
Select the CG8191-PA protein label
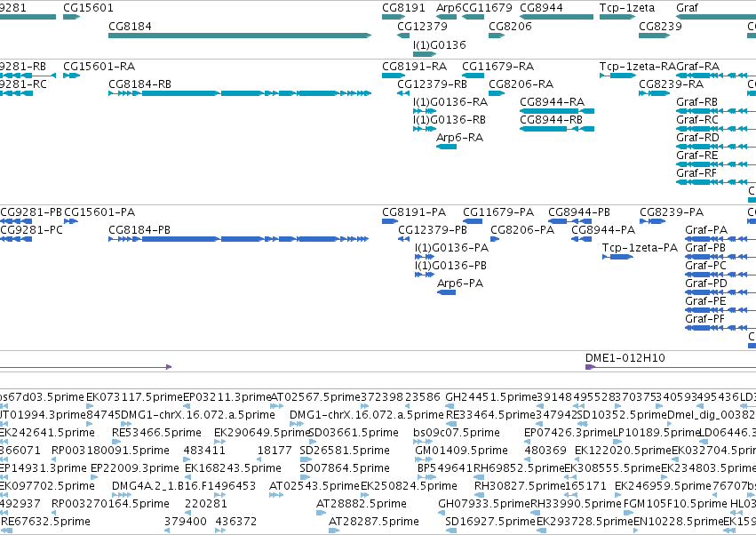pyautogui.click(x=414, y=212)
